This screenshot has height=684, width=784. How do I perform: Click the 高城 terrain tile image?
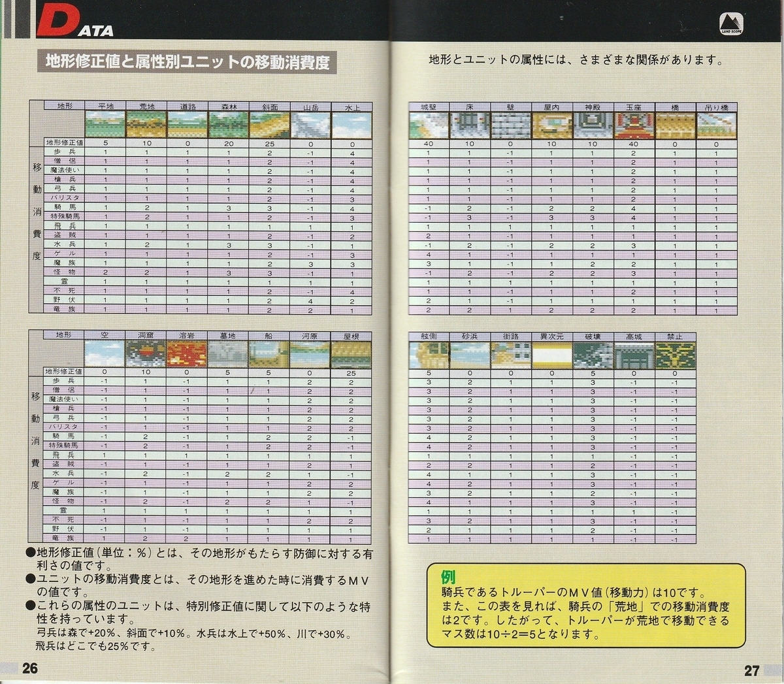[x=633, y=355]
